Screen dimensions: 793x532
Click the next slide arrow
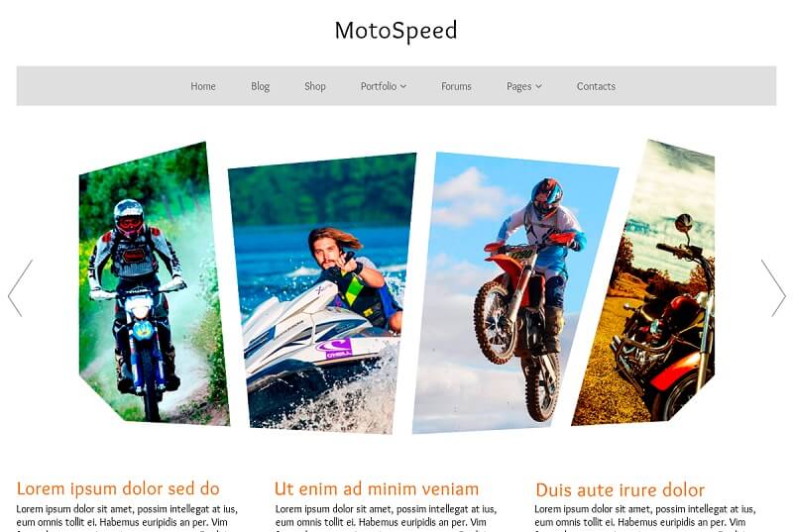click(773, 288)
